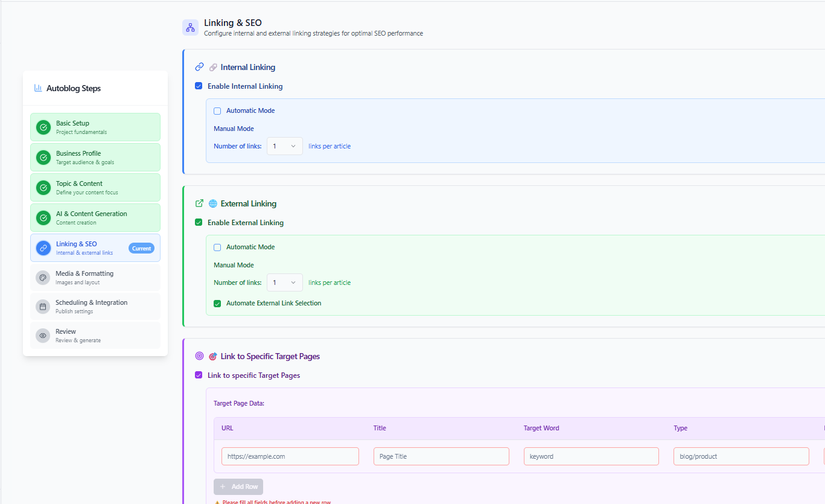Click the Add Row button
This screenshot has height=504, width=825.
238,487
